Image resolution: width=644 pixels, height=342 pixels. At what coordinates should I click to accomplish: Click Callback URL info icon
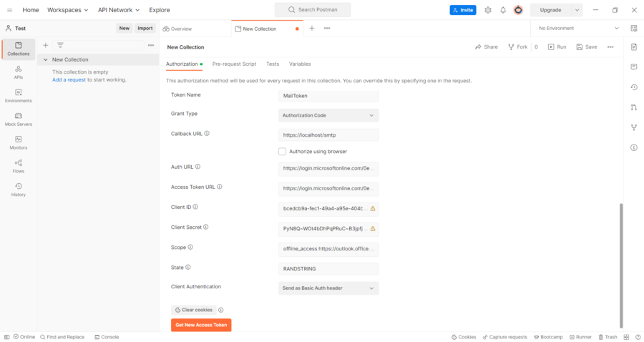207,133
